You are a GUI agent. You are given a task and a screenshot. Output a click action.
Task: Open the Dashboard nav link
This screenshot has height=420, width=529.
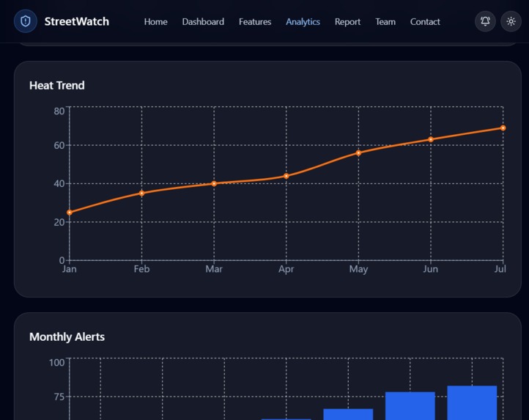203,21
